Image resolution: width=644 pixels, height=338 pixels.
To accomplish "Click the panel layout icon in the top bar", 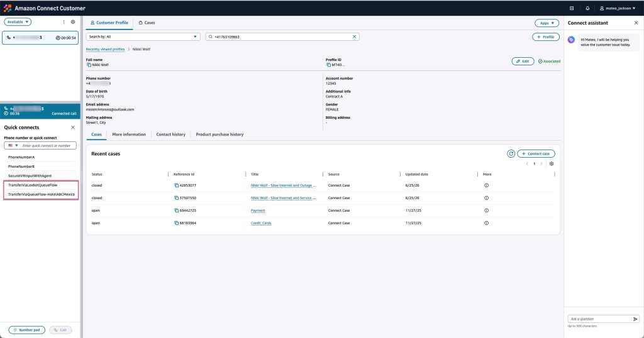I will [572, 8].
